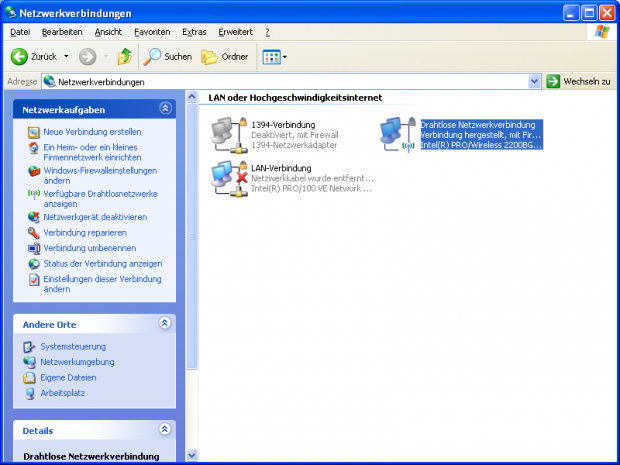This screenshot has height=465, width=620.
Task: Click Einstellungen dieser Verbindung ändern
Action: tap(102, 284)
